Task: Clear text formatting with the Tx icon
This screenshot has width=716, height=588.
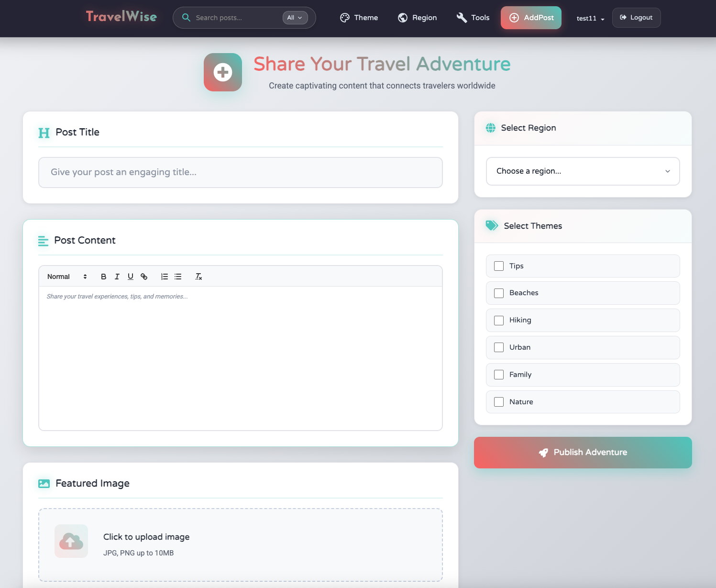Action: 198,277
